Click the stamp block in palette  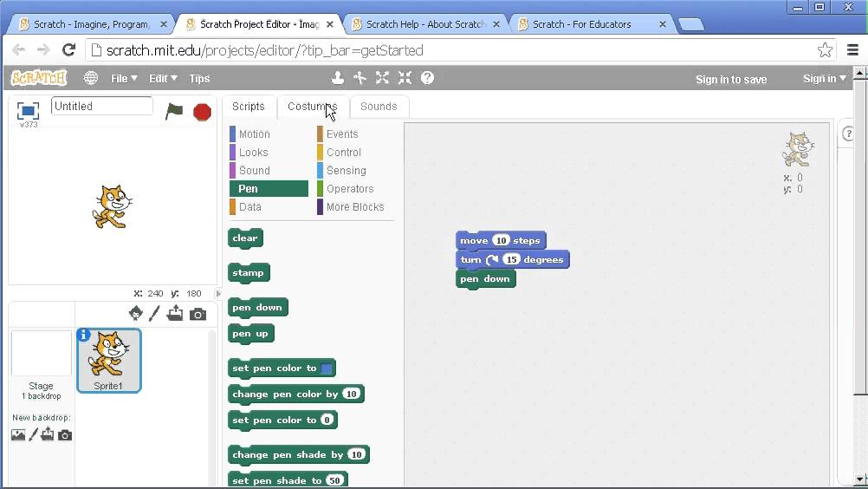(x=249, y=272)
